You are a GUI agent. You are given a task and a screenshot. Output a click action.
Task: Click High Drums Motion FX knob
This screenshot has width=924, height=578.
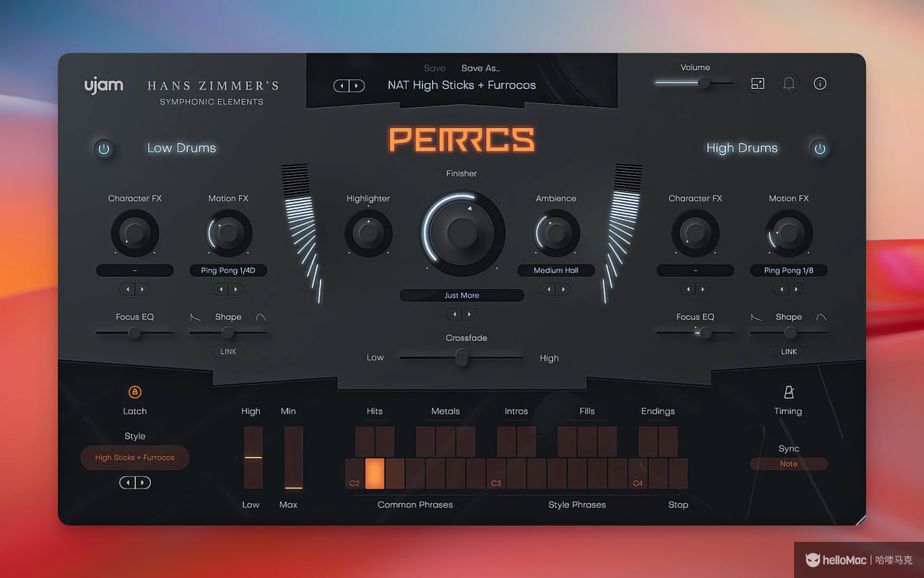click(x=789, y=233)
